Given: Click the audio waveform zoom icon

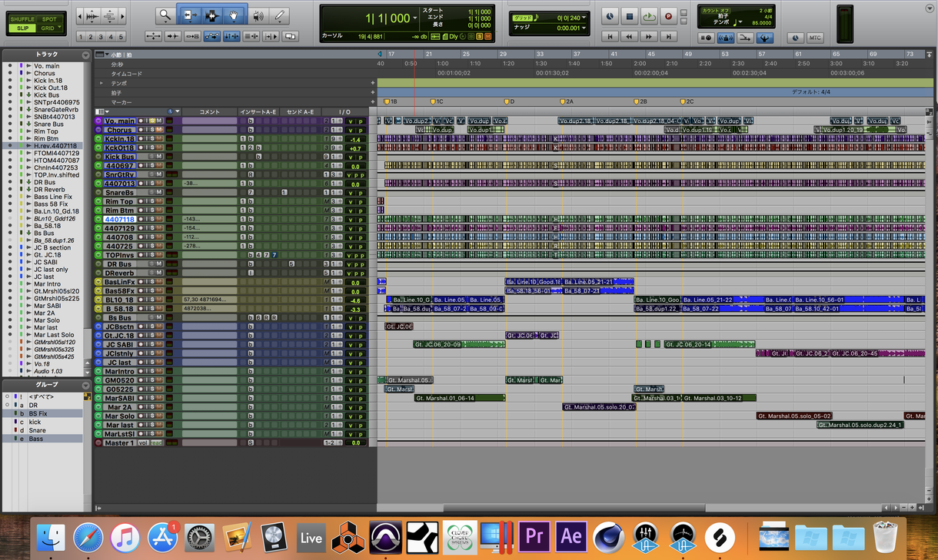Looking at the screenshot, I should [92, 15].
